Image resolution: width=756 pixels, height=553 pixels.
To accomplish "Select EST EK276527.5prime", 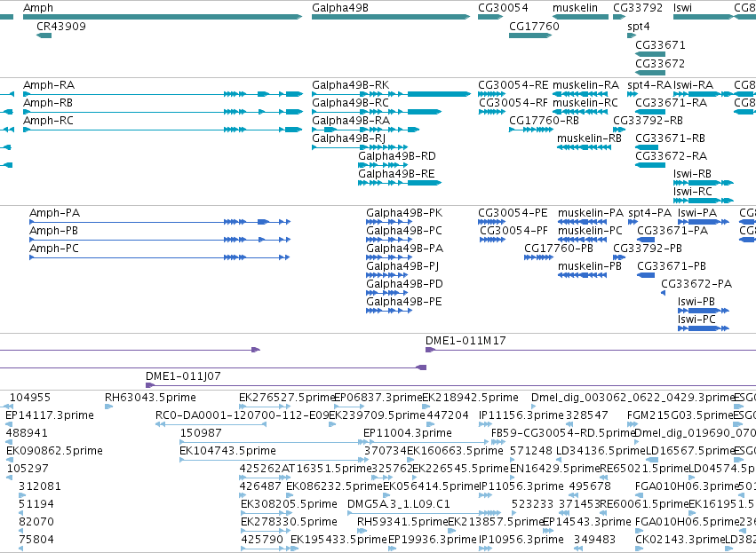I will (x=286, y=398).
